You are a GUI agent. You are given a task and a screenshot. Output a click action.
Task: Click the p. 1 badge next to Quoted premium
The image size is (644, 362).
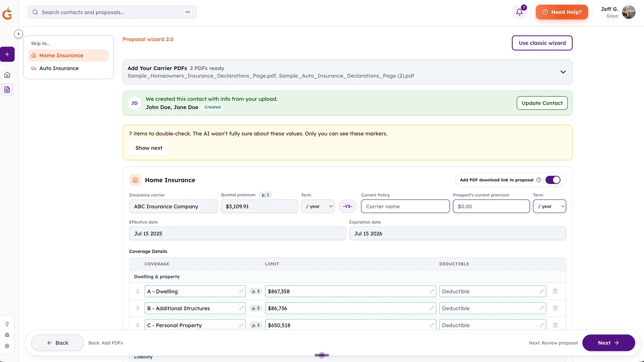coord(265,195)
